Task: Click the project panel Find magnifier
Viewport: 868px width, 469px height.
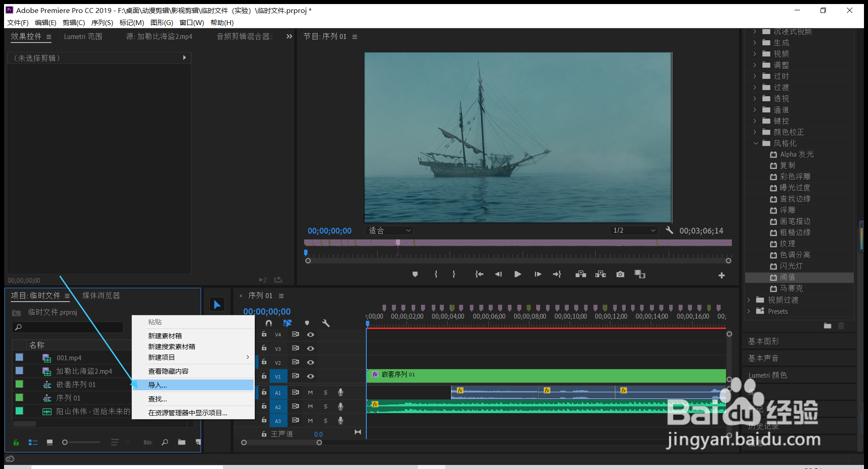Action: click(165, 443)
